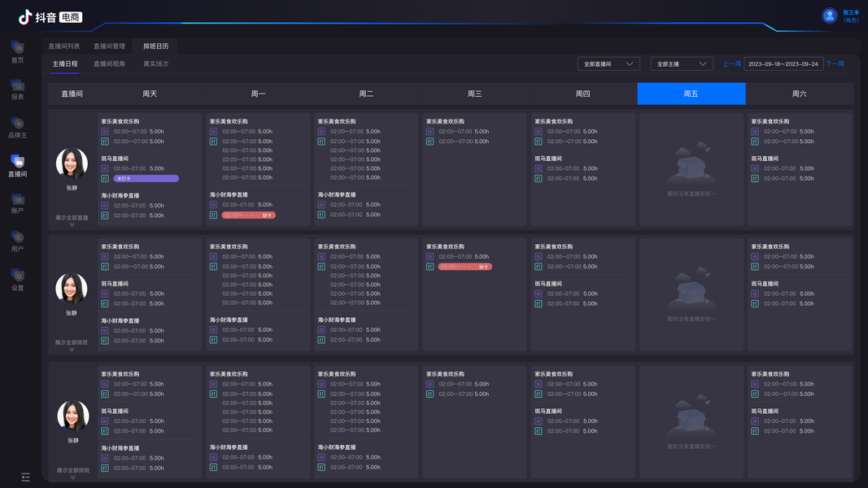
Task: Open the 设置 settings sidebar icon
Action: tap(18, 276)
